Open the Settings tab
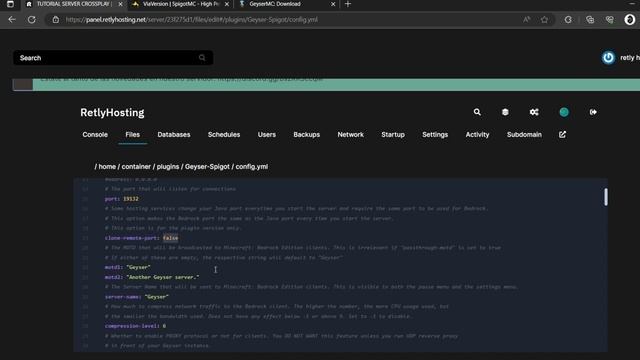640x360 pixels. [435, 135]
